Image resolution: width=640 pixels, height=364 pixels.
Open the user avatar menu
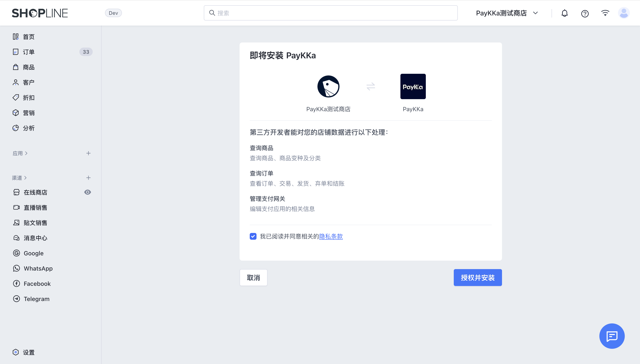tap(624, 13)
